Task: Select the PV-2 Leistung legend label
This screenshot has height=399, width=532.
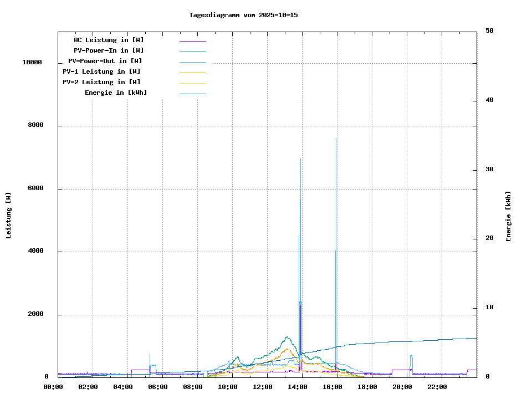Action: tap(101, 82)
